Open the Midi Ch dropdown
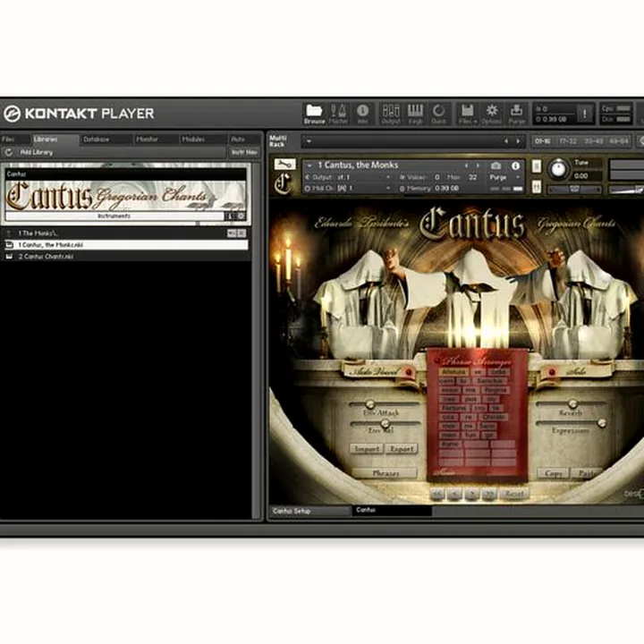 (x=349, y=188)
